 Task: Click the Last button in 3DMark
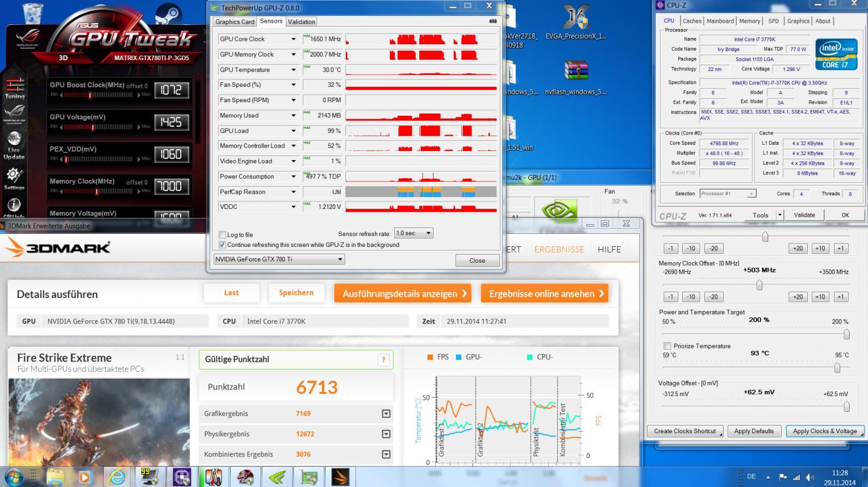click(x=231, y=293)
